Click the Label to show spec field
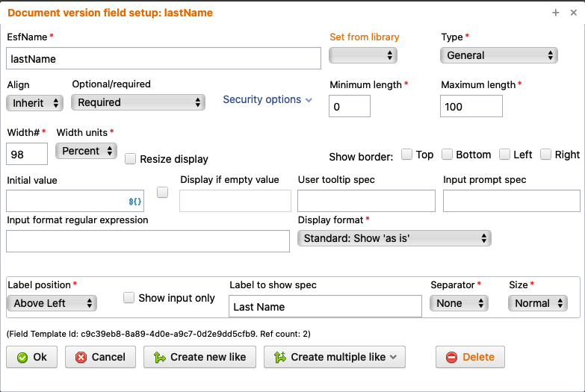585x392 pixels. [325, 306]
